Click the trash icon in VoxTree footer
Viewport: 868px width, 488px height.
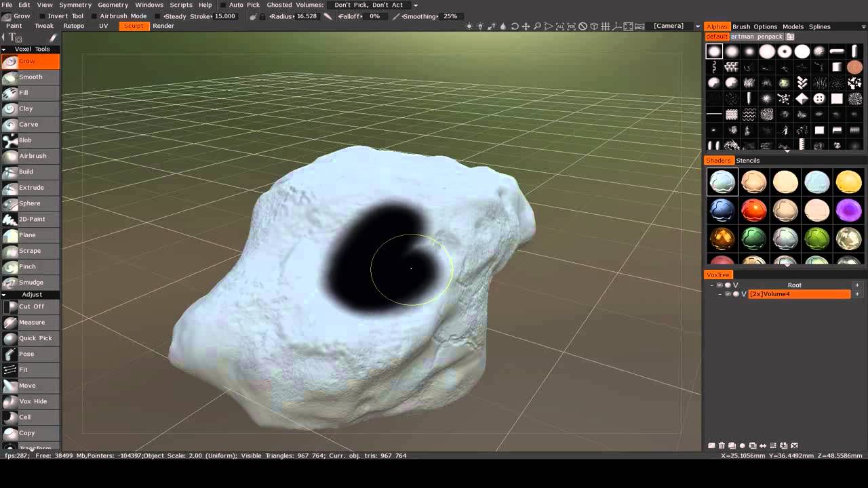click(x=722, y=446)
